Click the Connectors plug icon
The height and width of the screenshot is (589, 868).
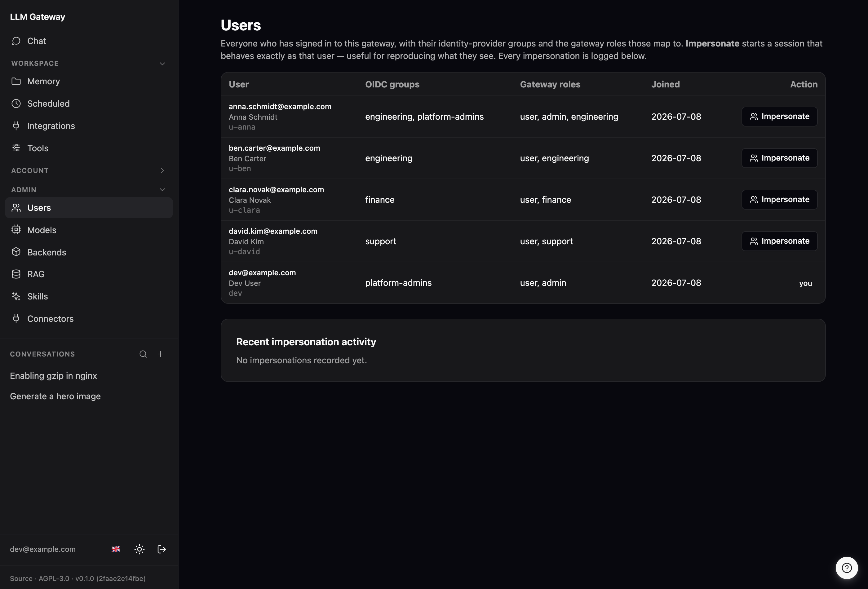pos(16,319)
